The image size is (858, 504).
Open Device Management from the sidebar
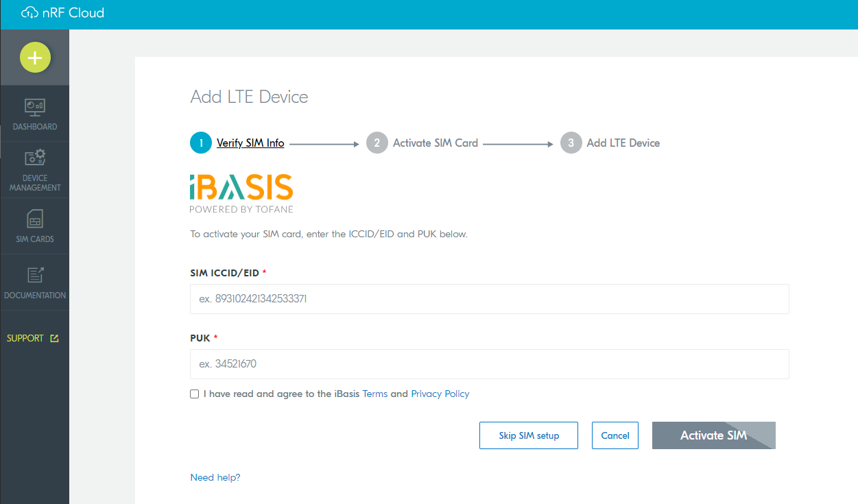(35, 158)
